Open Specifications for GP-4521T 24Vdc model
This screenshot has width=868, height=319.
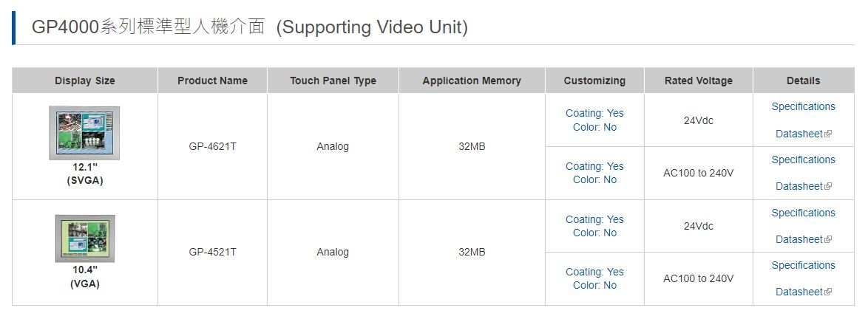pos(803,213)
